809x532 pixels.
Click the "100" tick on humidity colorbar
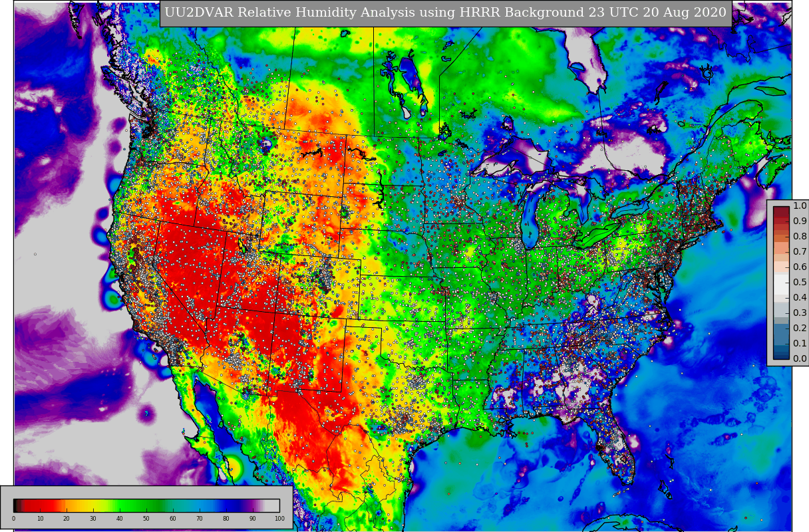tap(279, 519)
